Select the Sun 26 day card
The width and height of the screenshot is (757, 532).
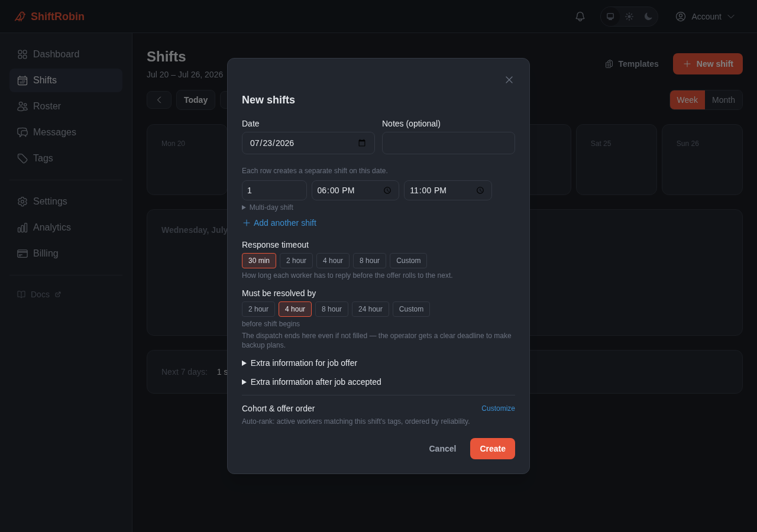coord(702,160)
